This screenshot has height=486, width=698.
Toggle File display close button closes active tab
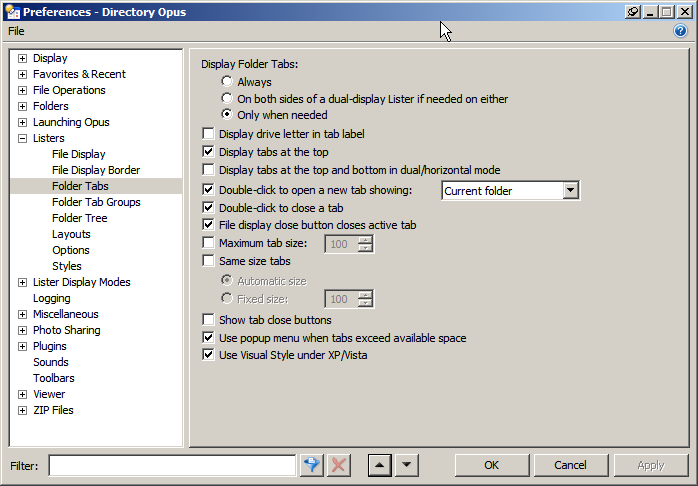point(208,225)
